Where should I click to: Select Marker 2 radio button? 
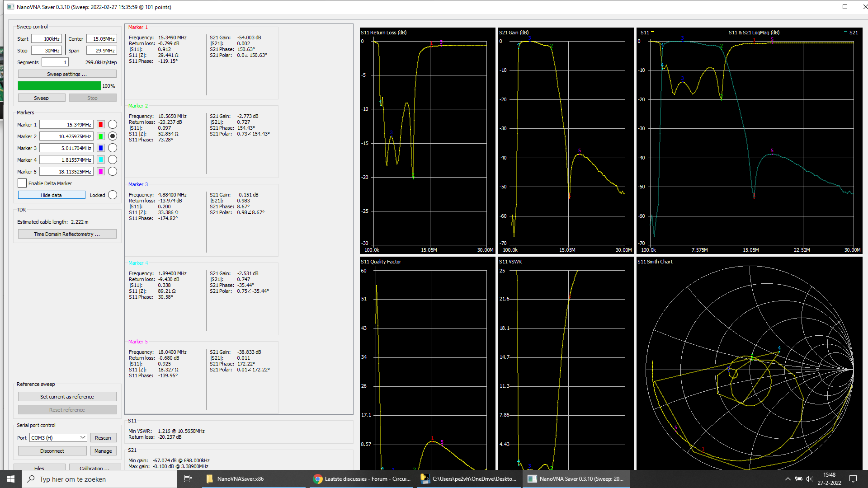click(x=113, y=136)
